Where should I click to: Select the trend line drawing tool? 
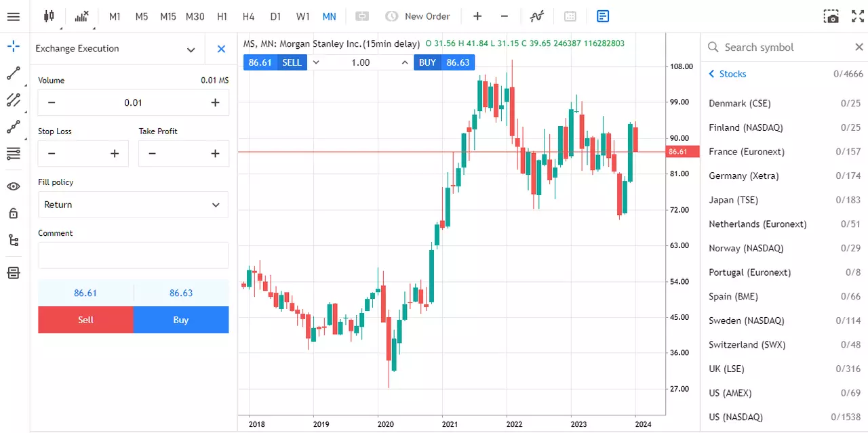tap(14, 73)
